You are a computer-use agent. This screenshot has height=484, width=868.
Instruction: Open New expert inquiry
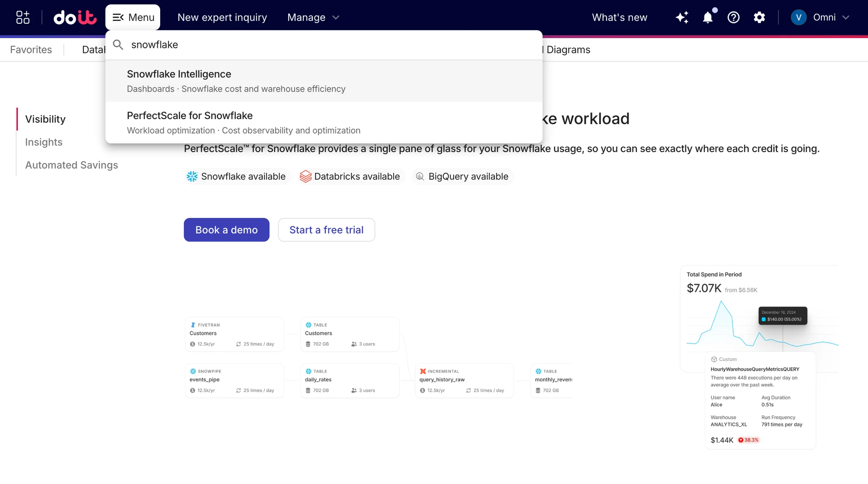[222, 17]
